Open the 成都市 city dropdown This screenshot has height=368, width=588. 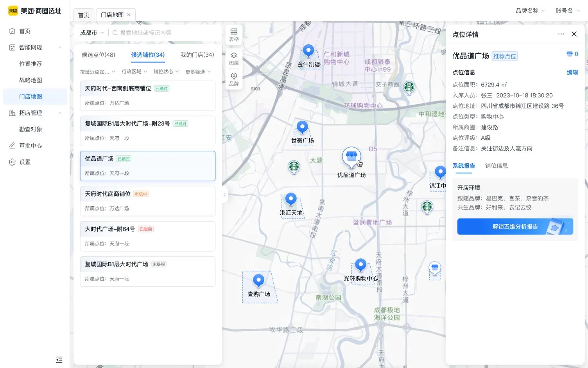(x=92, y=33)
